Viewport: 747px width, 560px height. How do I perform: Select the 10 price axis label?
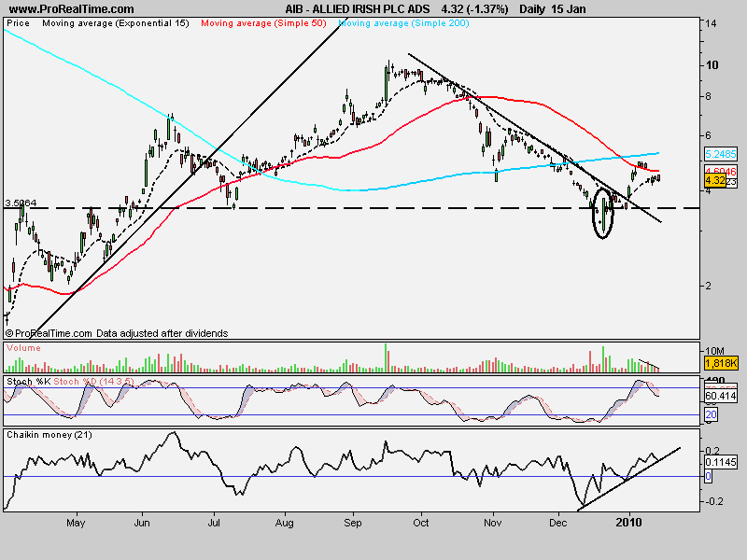tap(712, 65)
